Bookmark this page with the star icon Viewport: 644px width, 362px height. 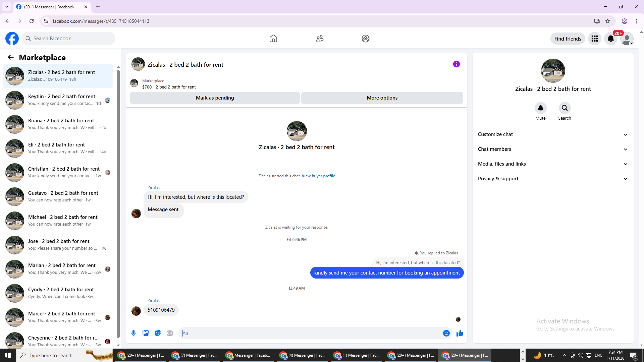click(608, 21)
